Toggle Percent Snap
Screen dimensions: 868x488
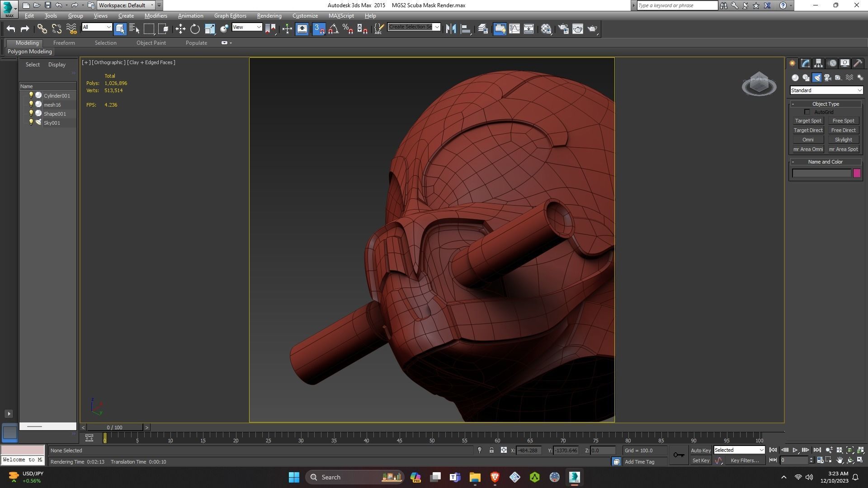[348, 29]
